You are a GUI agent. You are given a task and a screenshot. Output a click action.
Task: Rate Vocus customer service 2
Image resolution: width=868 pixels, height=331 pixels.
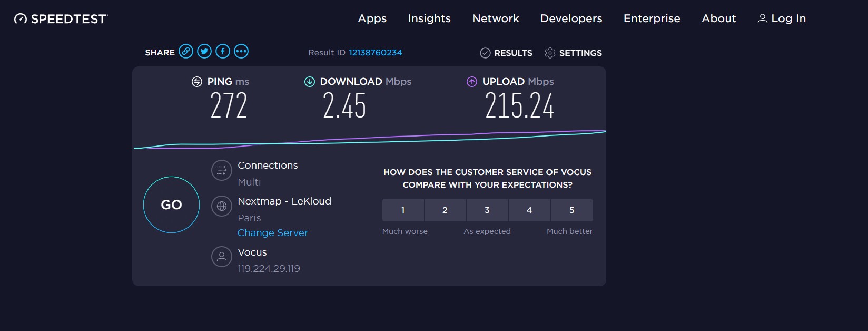coord(445,210)
